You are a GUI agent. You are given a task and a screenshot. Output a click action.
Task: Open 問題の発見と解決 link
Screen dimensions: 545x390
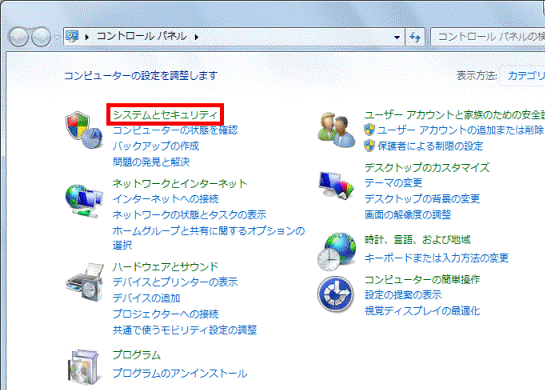[151, 162]
